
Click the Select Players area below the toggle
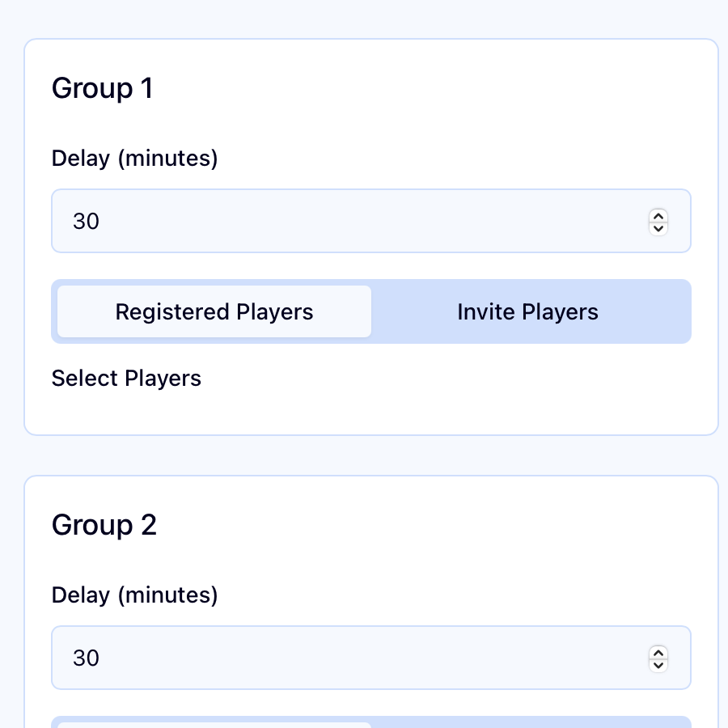pos(126,378)
